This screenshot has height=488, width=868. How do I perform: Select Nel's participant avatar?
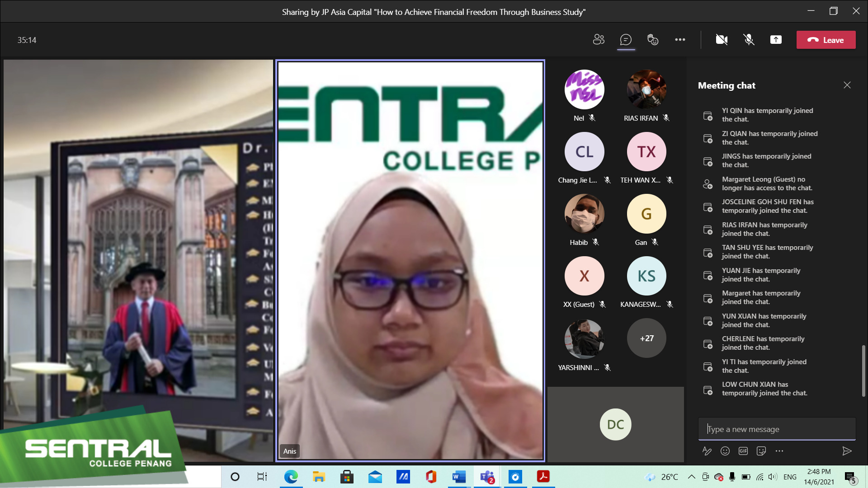click(584, 89)
